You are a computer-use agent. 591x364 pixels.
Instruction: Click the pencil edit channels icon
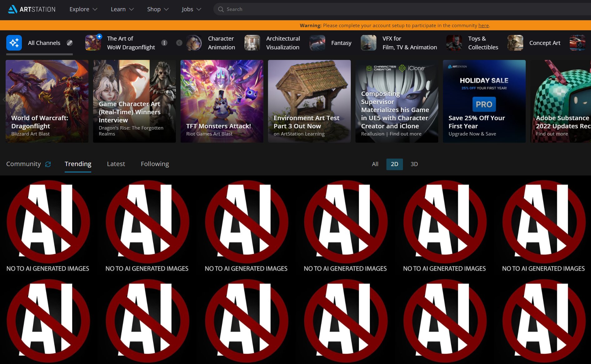tap(70, 43)
